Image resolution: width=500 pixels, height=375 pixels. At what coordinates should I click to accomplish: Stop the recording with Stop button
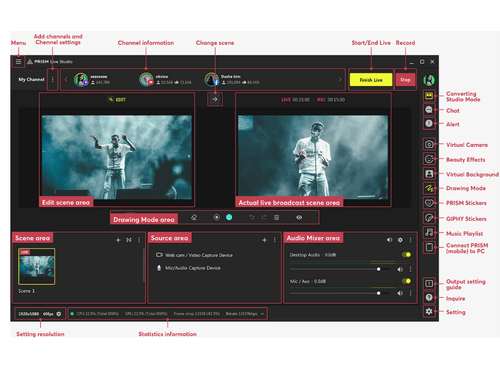coord(405,80)
